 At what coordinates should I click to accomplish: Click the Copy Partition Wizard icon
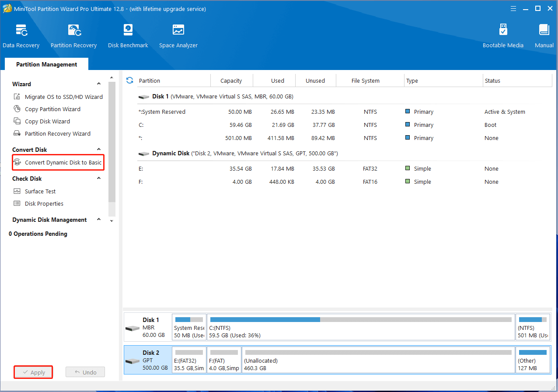(17, 109)
